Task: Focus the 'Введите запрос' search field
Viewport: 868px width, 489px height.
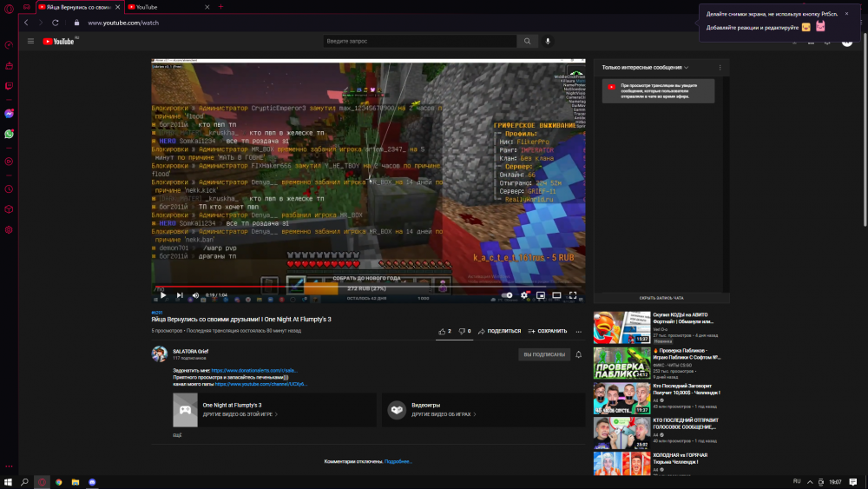Action: (x=419, y=41)
